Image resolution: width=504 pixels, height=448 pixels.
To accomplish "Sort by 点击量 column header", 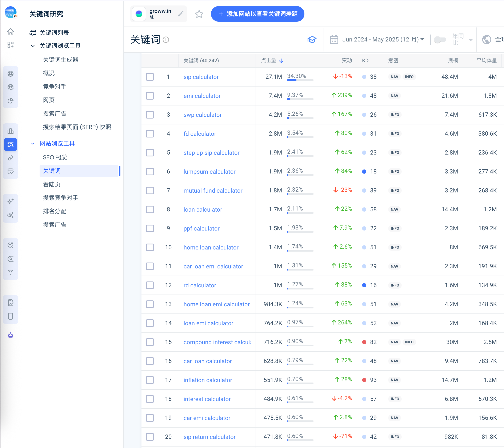I will pos(272,61).
